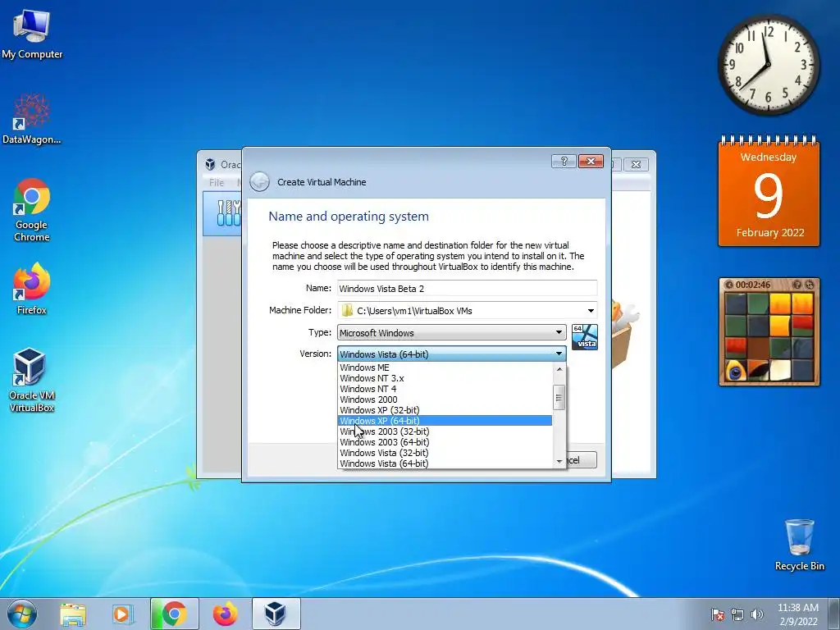Open Firefox from the taskbar

click(225, 614)
